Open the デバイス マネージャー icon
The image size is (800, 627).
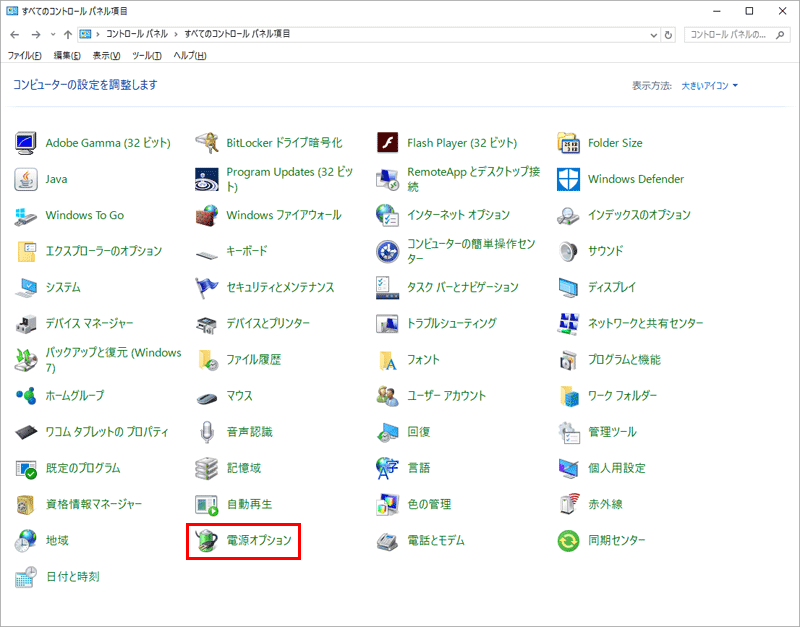pos(26,324)
